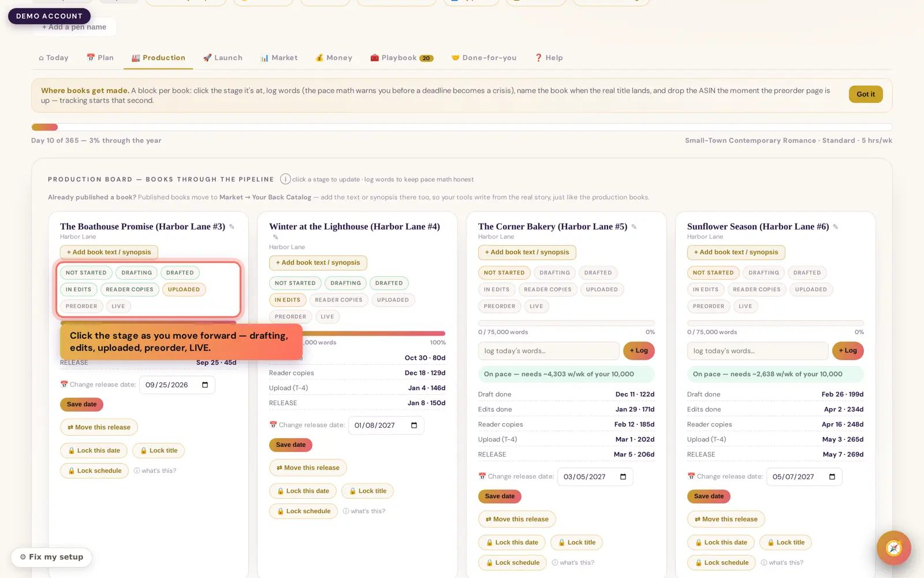This screenshot has width=924, height=578.
Task: Lock title for Sunflower Season
Action: (x=786, y=543)
